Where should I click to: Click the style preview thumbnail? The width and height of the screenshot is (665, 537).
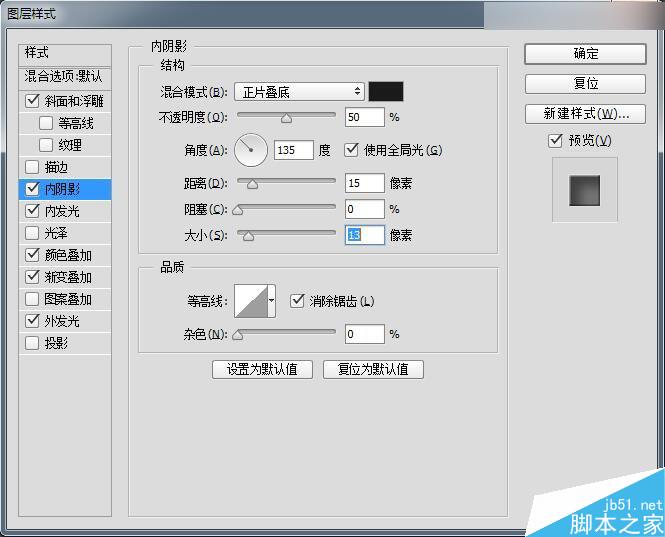point(585,190)
